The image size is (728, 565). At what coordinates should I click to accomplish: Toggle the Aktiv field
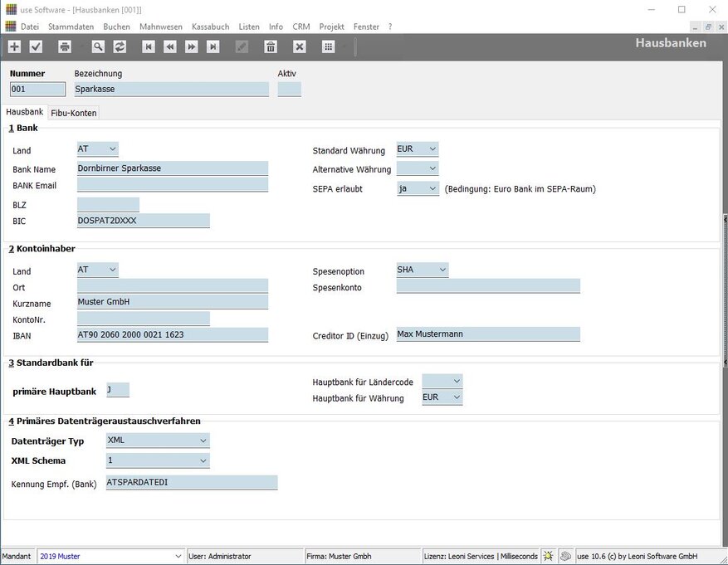click(289, 90)
